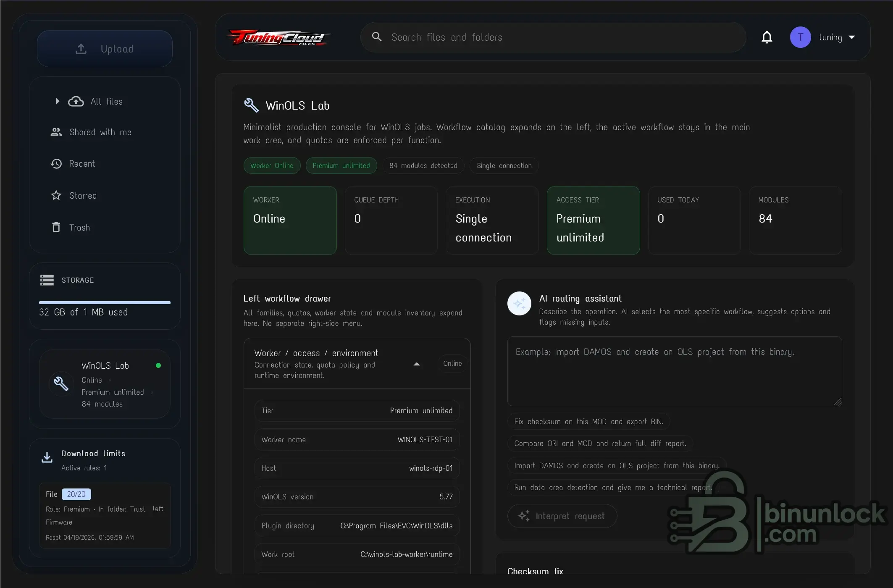Click the Storage stack icon
Image resolution: width=893 pixels, height=588 pixels.
click(47, 280)
